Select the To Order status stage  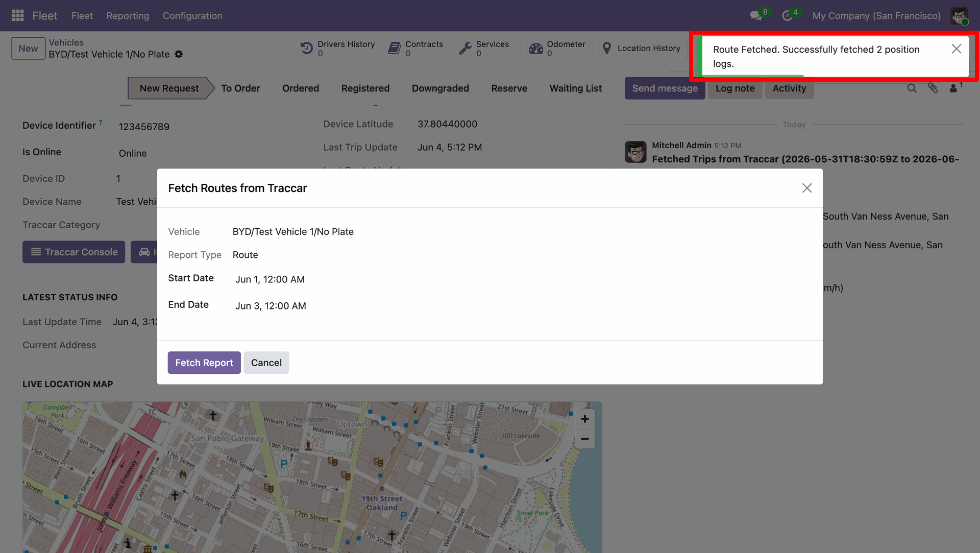tap(240, 88)
